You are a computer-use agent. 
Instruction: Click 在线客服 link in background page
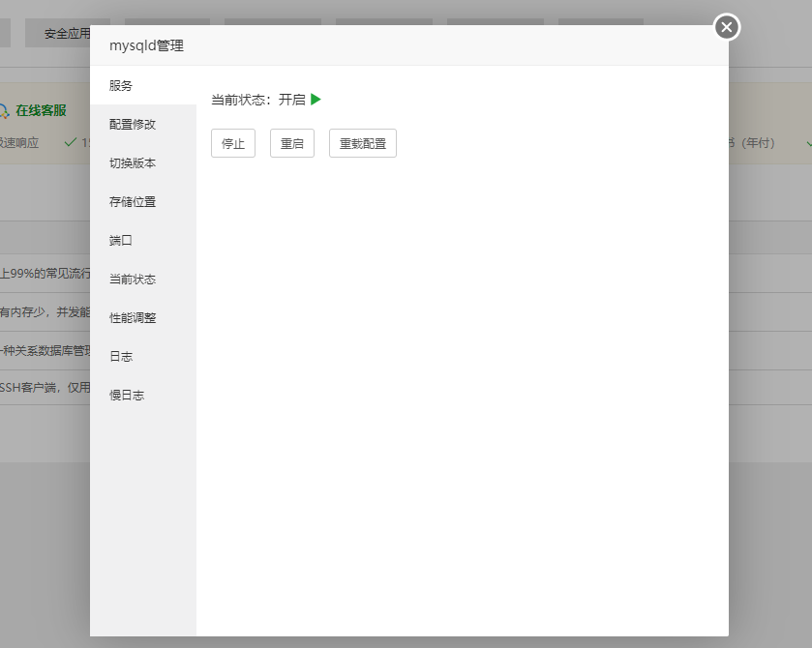(x=41, y=110)
